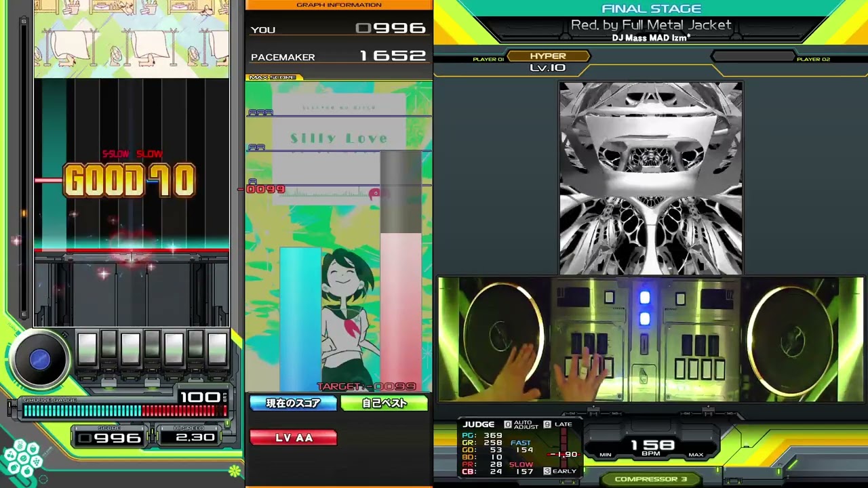Image resolution: width=868 pixels, height=488 pixels.
Task: Tap on-screen black key 2
Action: (108, 346)
